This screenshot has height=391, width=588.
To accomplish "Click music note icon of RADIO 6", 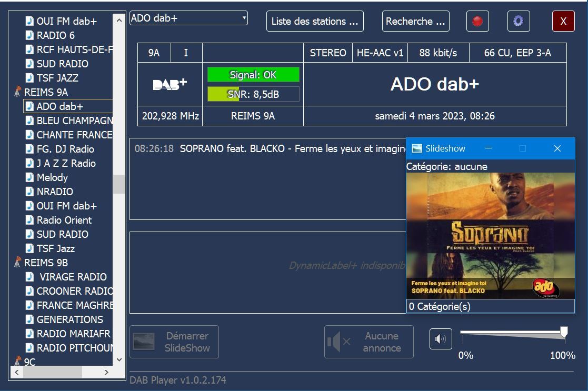I will [29, 35].
